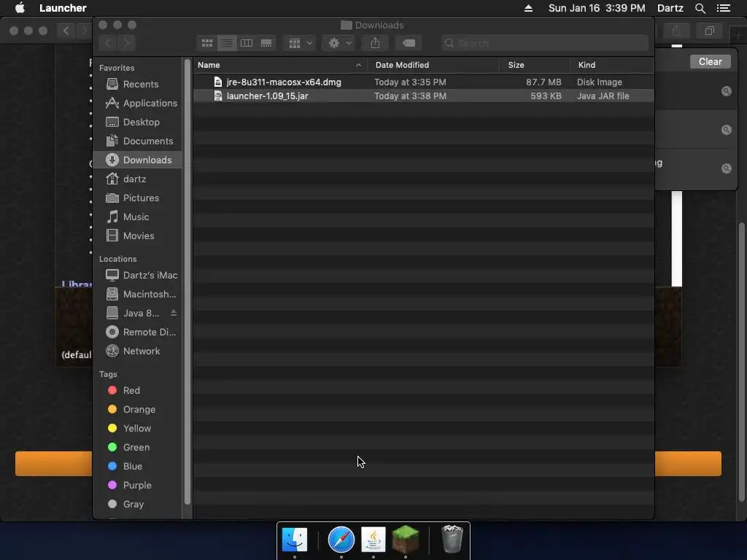Go back in Finder navigation
Screen dimensions: 747x560
(x=108, y=43)
